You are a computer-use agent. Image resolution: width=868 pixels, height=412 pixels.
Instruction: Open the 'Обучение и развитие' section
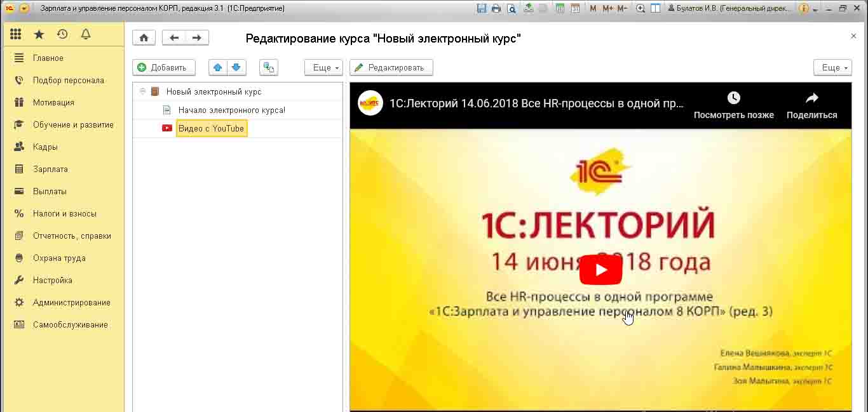73,125
